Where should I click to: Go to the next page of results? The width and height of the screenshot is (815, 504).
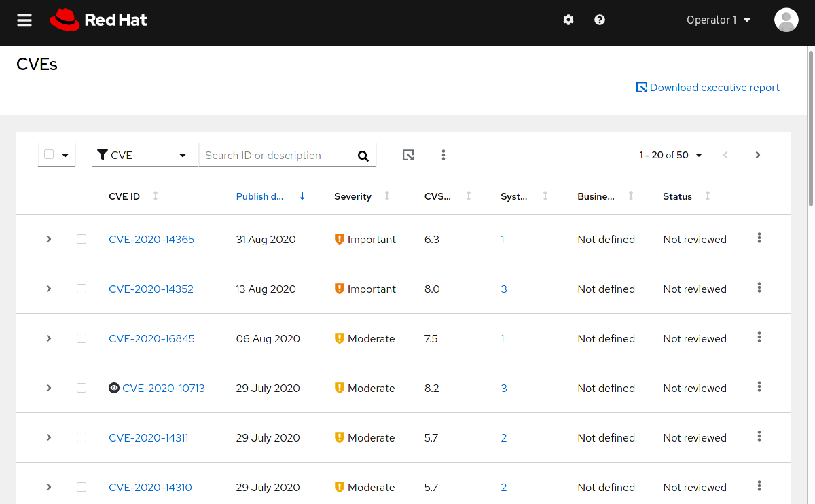758,156
